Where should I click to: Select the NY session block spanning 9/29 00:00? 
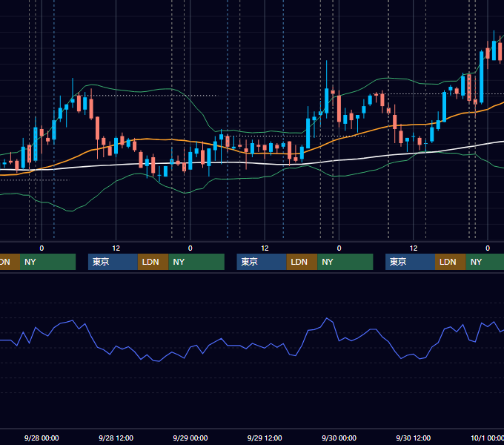pos(196,262)
